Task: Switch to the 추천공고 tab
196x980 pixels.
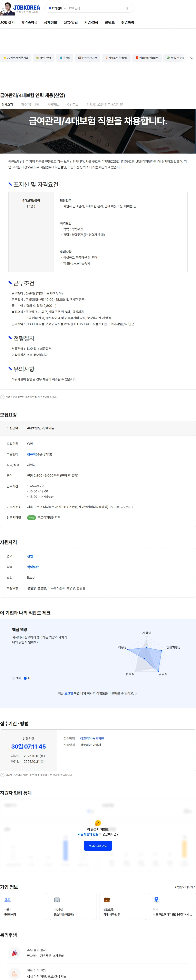Action: click(73, 105)
